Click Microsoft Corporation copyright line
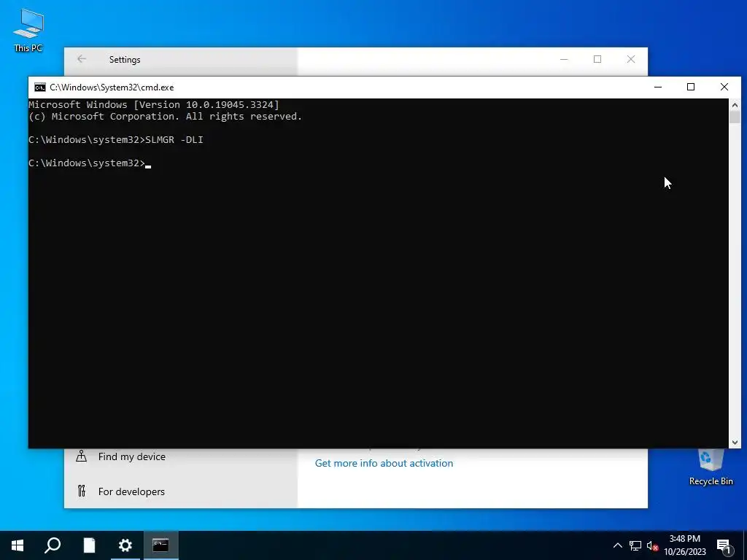Image resolution: width=747 pixels, height=560 pixels. point(166,116)
